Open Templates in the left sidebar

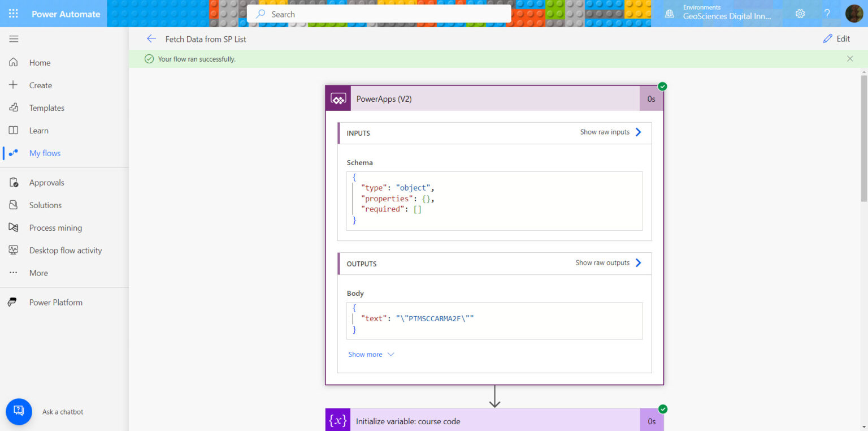pos(46,107)
